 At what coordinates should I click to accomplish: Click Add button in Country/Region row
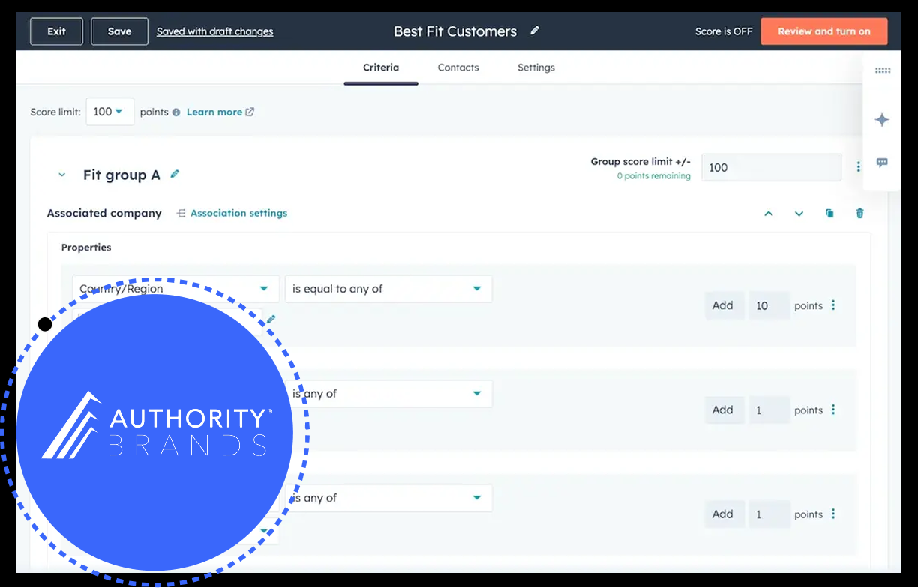[723, 305]
